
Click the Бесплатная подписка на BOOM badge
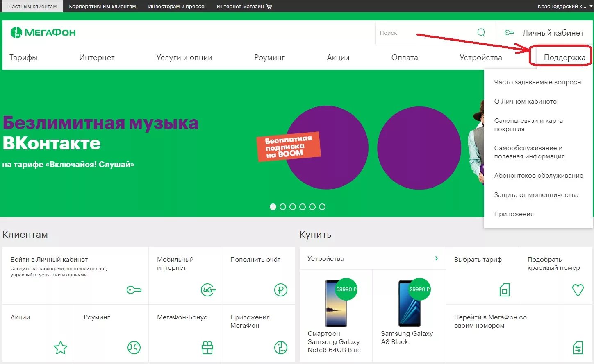tap(289, 147)
